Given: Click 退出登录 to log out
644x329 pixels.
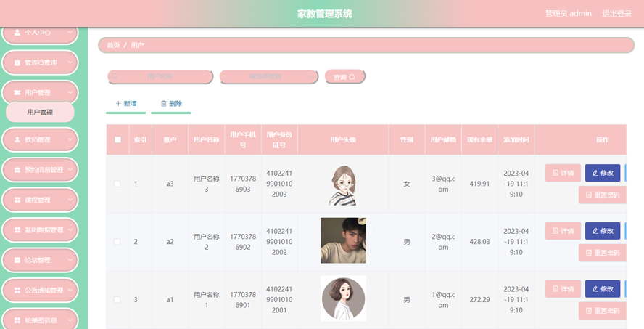Looking at the screenshot, I should click(x=617, y=14).
